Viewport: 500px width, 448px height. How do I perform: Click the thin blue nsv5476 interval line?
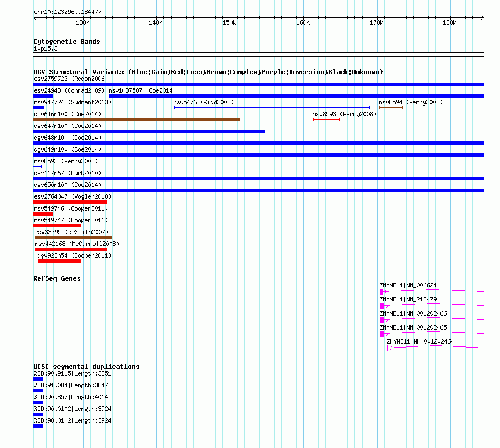[272, 108]
